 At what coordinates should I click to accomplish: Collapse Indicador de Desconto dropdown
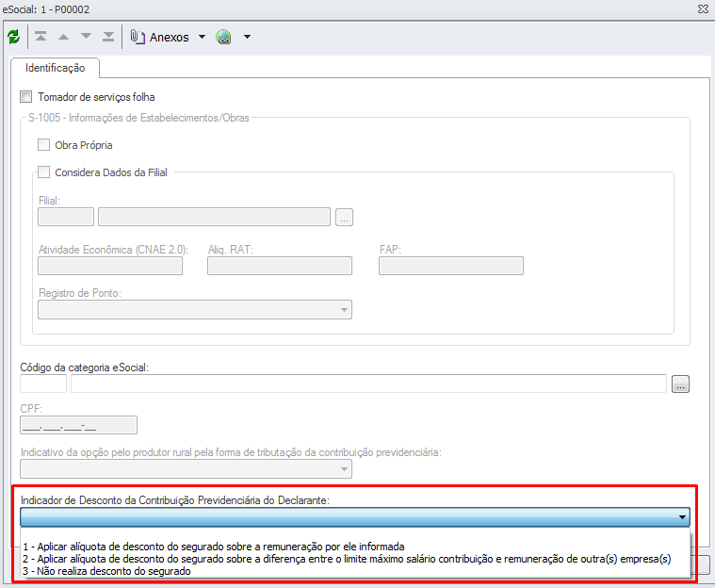682,517
